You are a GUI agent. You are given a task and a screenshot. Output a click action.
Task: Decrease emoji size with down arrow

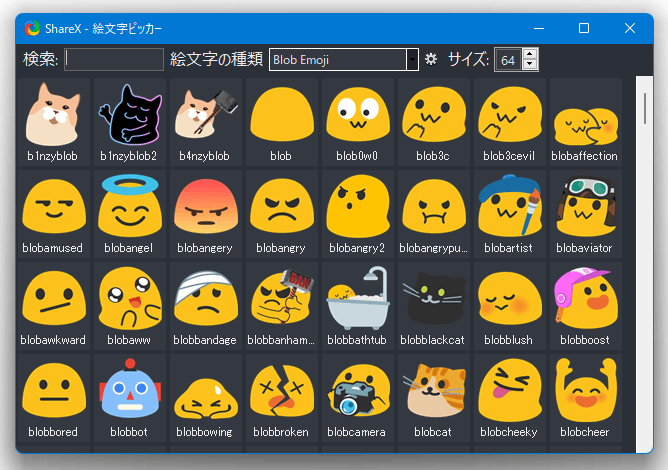click(x=530, y=65)
